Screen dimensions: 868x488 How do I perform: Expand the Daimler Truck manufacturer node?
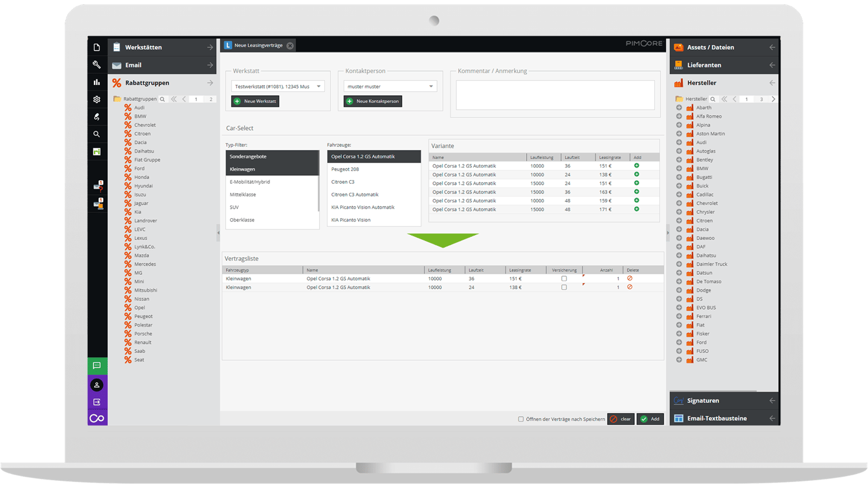click(679, 264)
